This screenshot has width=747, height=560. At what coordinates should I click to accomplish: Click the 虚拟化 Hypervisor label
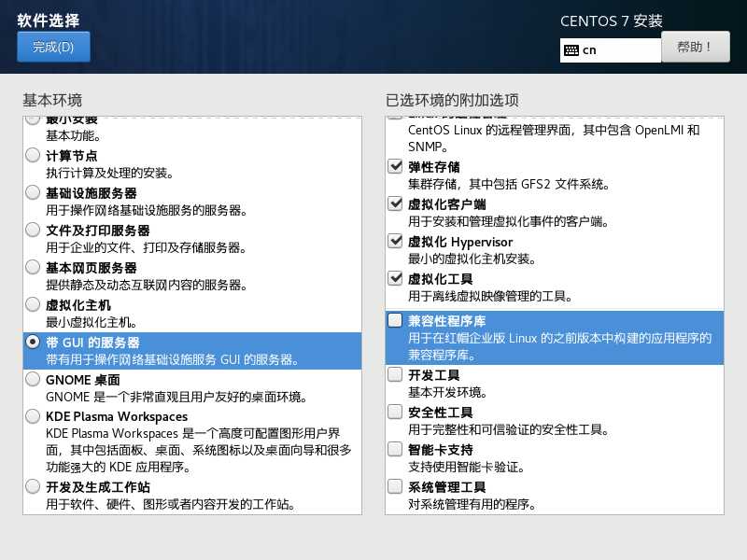click(460, 242)
